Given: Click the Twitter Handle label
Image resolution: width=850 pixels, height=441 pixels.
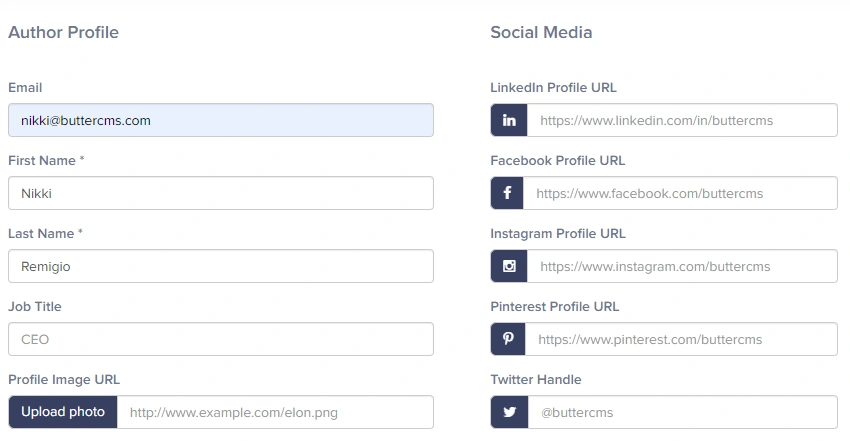Looking at the screenshot, I should coord(535,379).
